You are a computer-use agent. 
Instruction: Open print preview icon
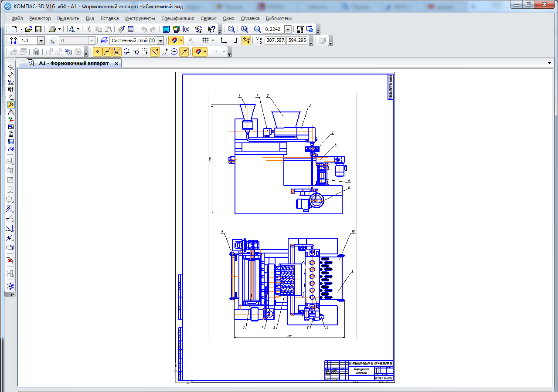(x=71, y=29)
